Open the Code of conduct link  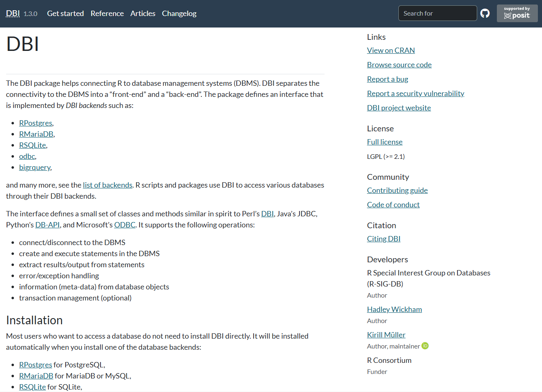click(393, 205)
